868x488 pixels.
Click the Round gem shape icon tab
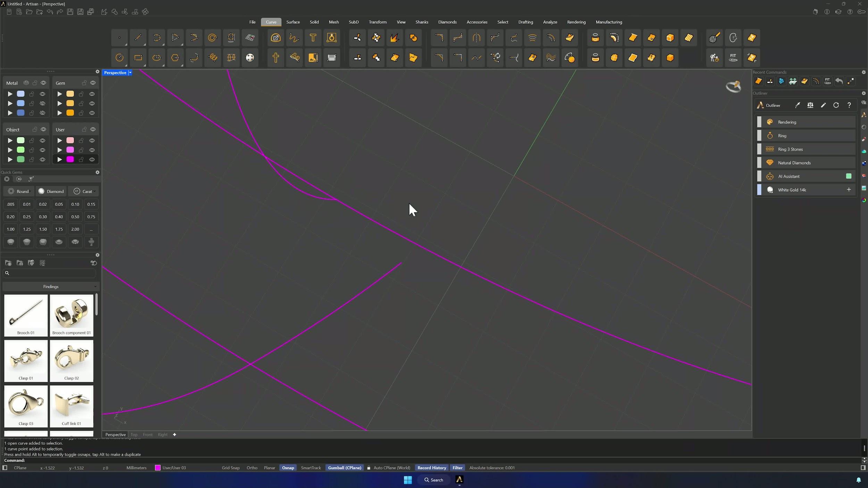pyautogui.click(x=7, y=179)
